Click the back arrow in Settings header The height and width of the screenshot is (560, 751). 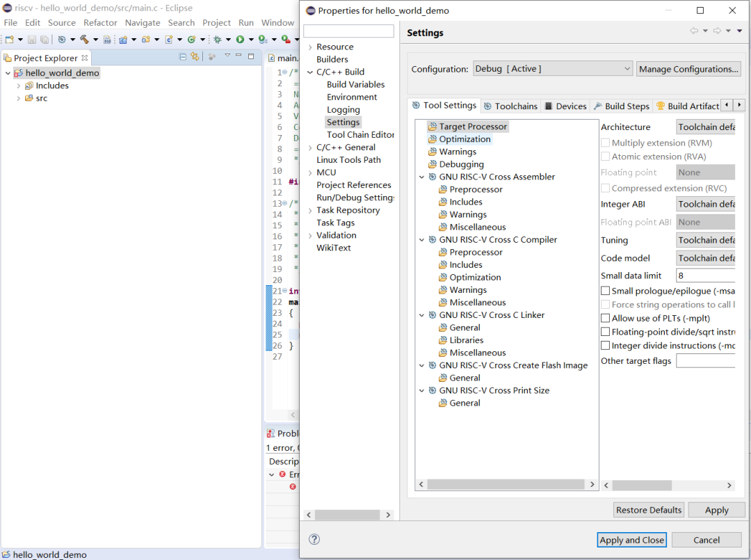pyautogui.click(x=694, y=31)
